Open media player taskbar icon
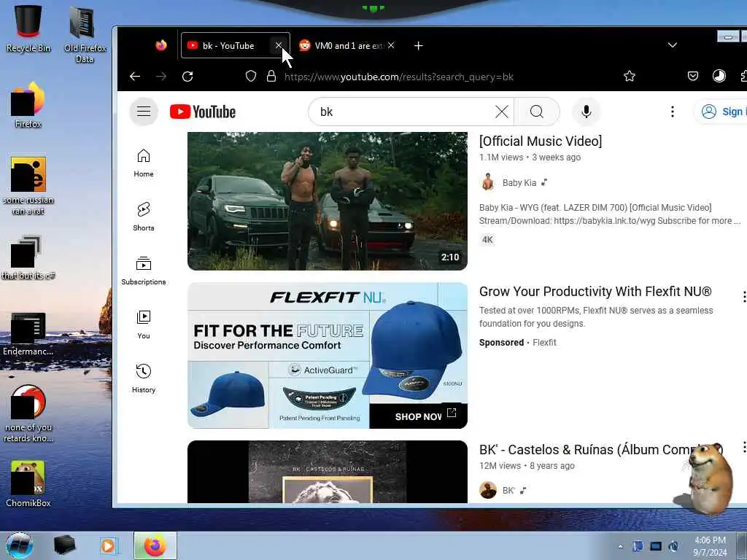 pos(109,545)
